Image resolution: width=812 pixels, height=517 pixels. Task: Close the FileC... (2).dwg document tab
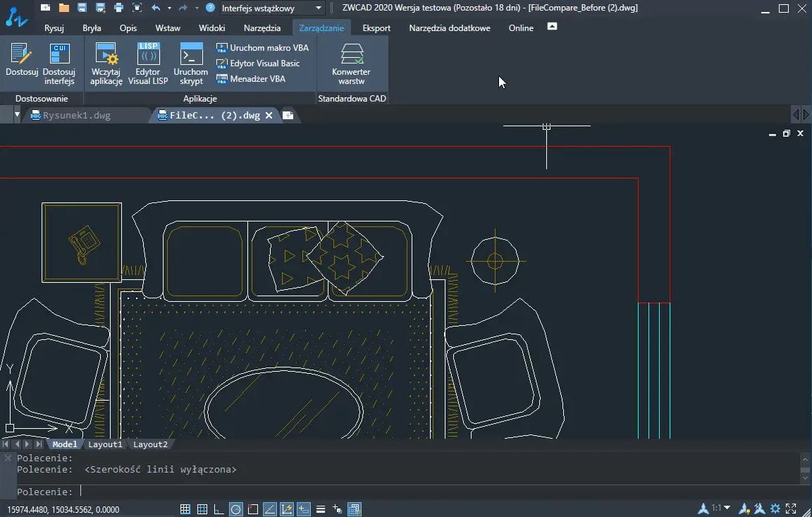point(269,116)
